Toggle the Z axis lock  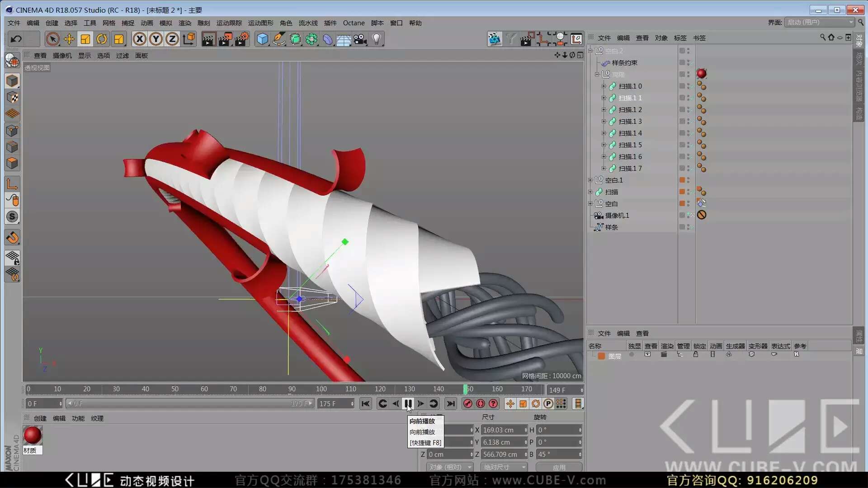tap(172, 39)
